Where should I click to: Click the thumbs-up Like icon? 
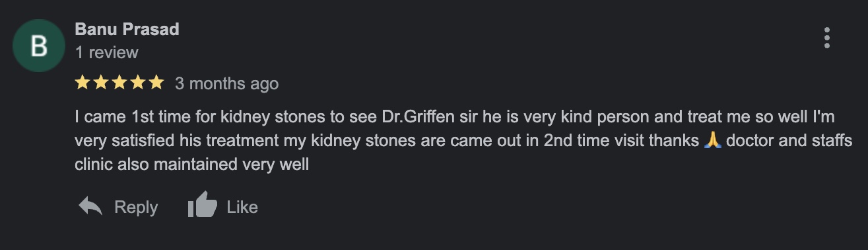pyautogui.click(x=203, y=205)
